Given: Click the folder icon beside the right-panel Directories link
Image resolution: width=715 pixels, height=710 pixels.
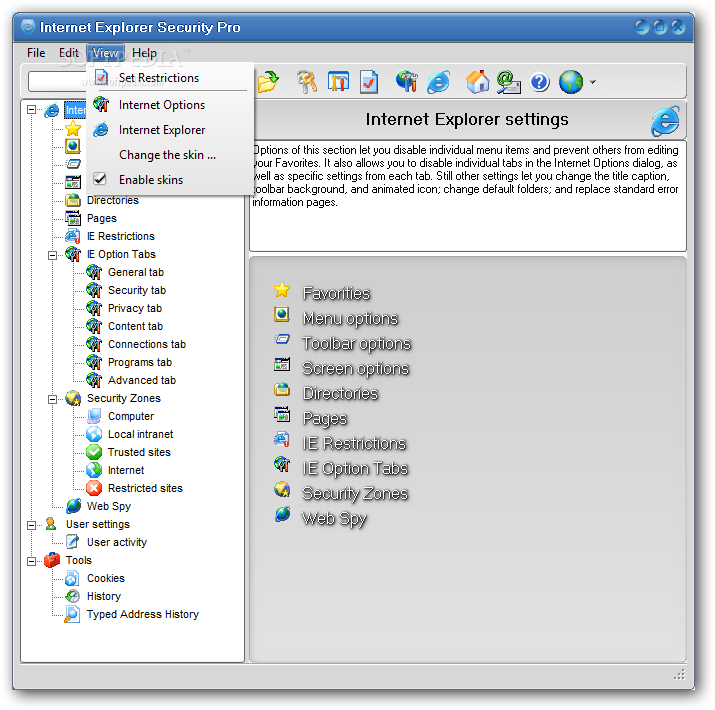Looking at the screenshot, I should tap(282, 389).
